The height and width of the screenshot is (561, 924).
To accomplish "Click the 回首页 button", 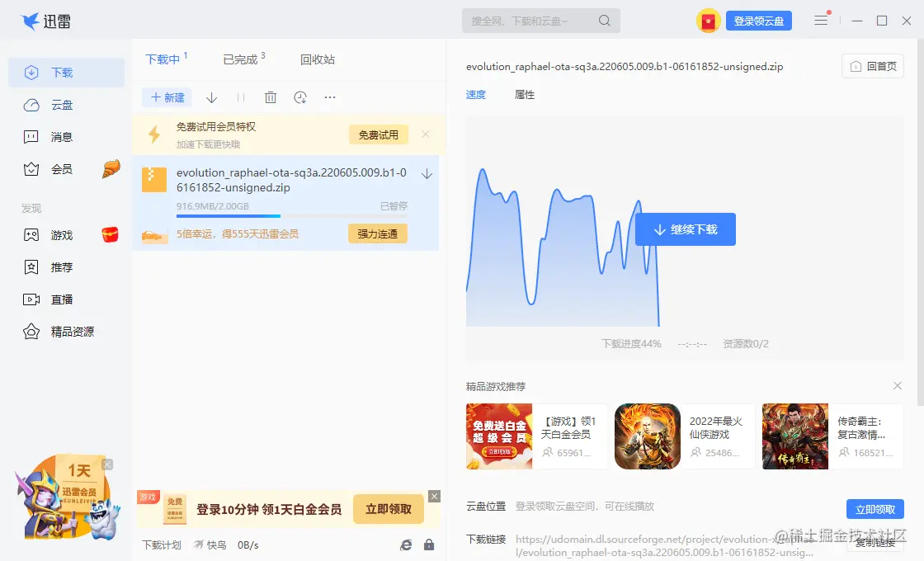I will (x=874, y=67).
